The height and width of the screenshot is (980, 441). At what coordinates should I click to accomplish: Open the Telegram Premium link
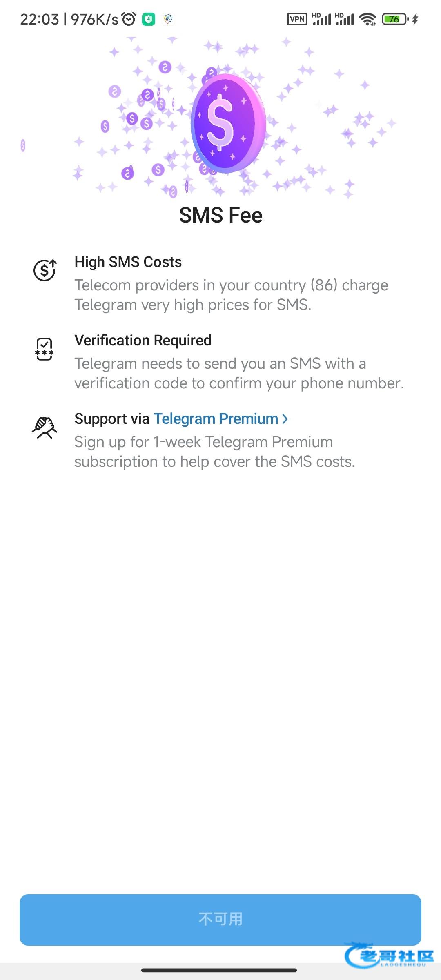(216, 419)
